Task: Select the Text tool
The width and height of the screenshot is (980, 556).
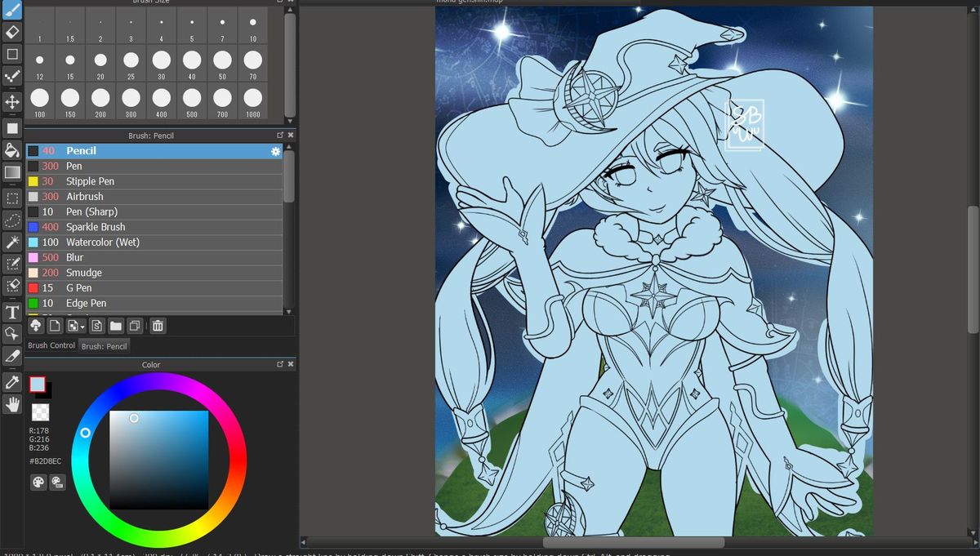Action: pos(12,312)
